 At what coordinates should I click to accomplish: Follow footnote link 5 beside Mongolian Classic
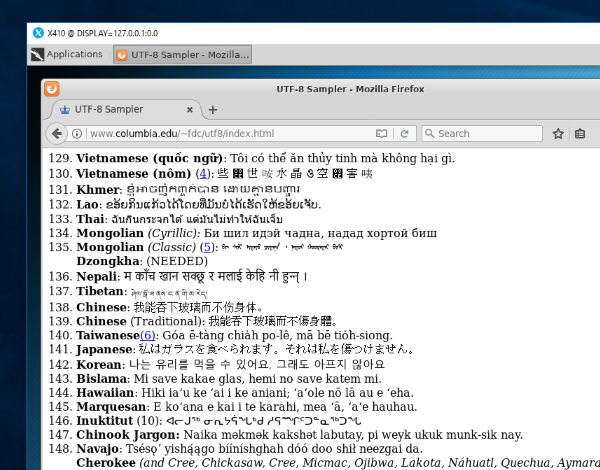pyautogui.click(x=207, y=247)
